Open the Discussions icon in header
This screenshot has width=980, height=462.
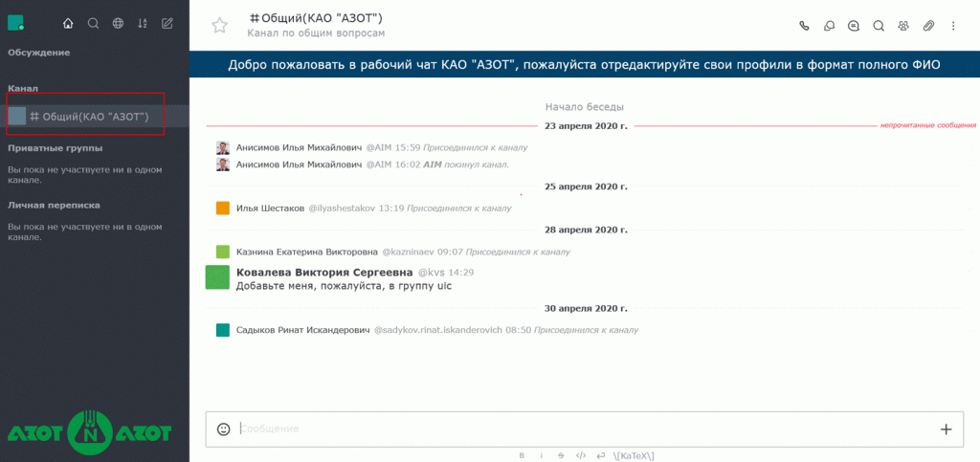pos(830,26)
